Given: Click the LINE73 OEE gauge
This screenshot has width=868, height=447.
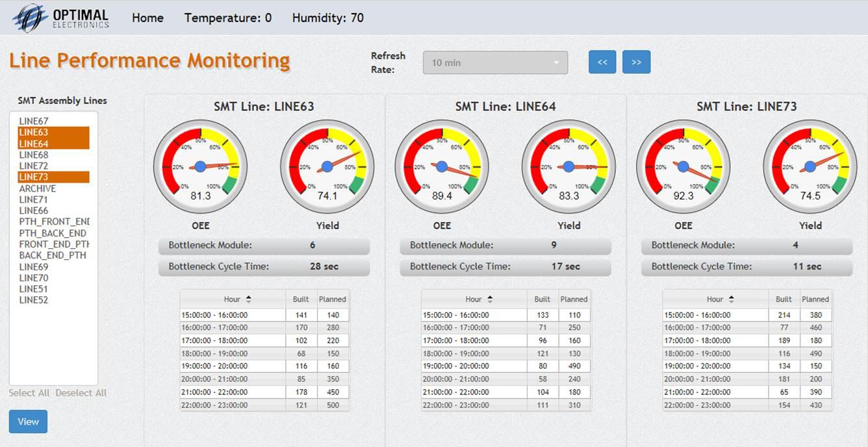Looking at the screenshot, I should point(683,167).
